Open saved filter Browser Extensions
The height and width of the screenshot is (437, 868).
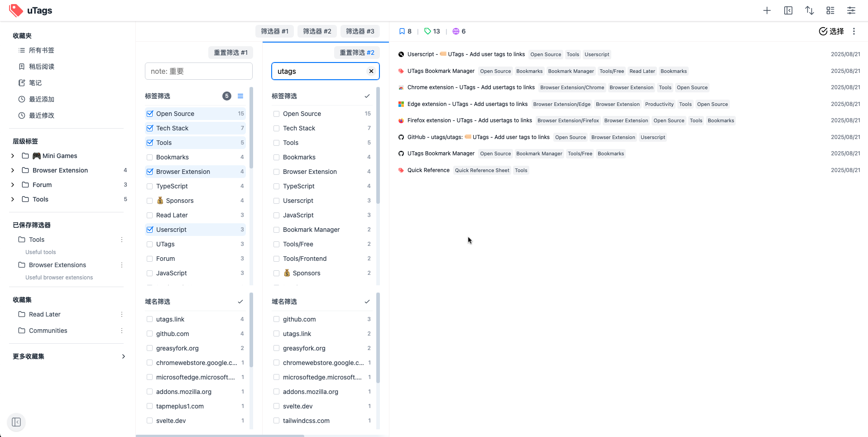pos(58,265)
